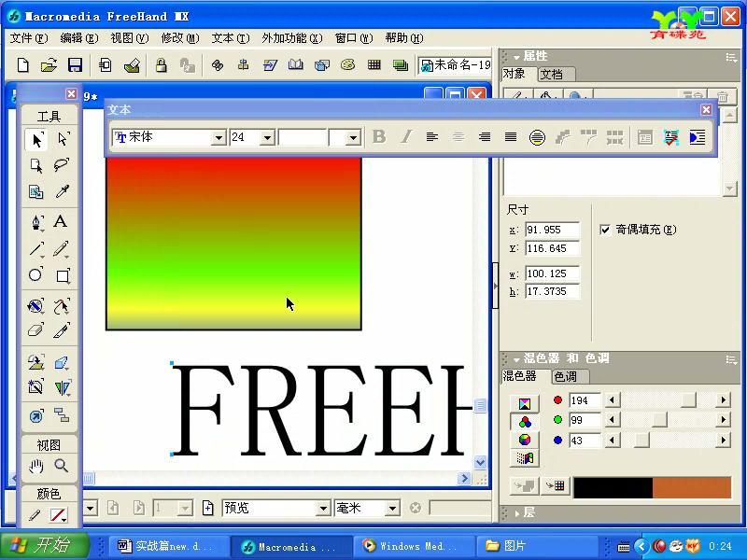Image resolution: width=747 pixels, height=560 pixels.
Task: Open the font size dropdown showing 24
Action: pyautogui.click(x=267, y=137)
